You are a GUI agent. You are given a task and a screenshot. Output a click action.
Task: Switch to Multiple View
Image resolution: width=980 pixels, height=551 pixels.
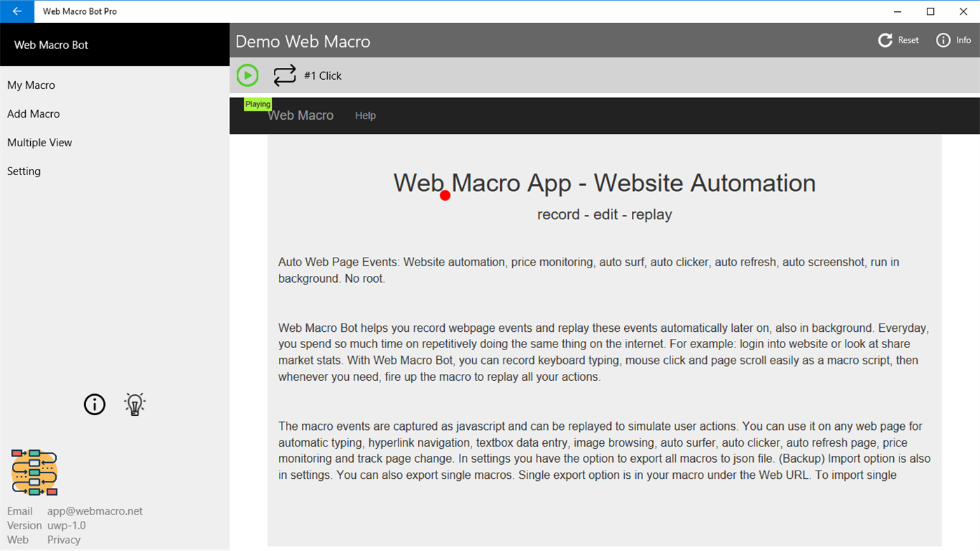pos(39,142)
